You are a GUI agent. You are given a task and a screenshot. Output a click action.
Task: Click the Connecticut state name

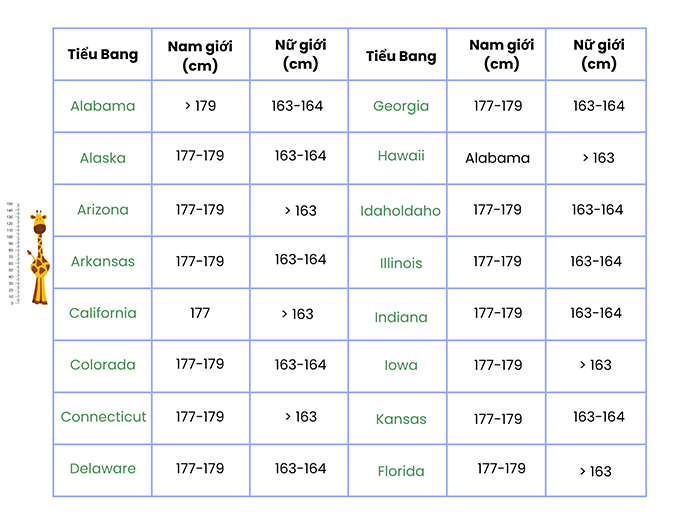pos(104,417)
